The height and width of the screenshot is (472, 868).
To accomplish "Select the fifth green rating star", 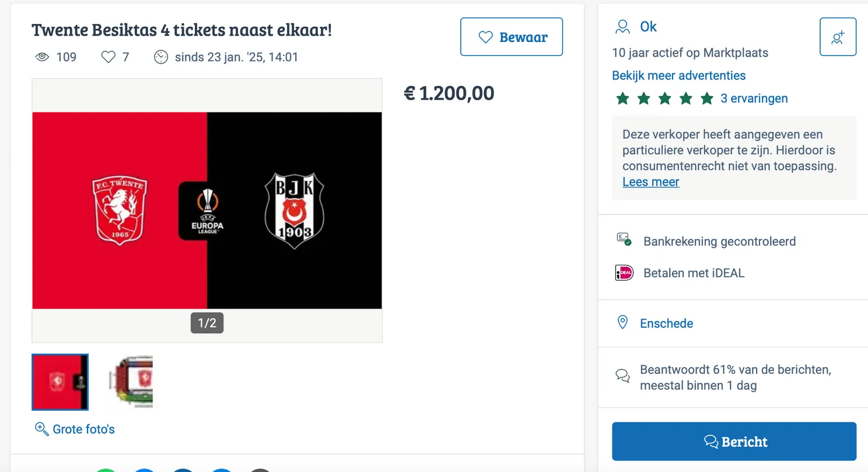I will pos(707,98).
